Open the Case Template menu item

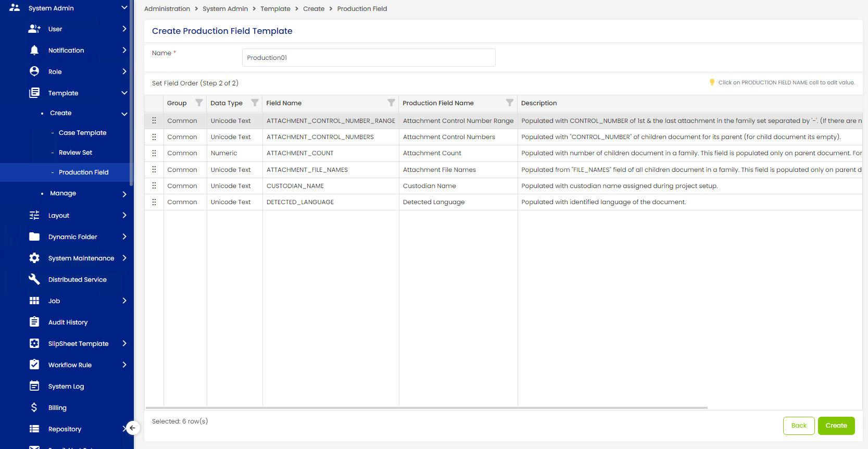pos(82,133)
